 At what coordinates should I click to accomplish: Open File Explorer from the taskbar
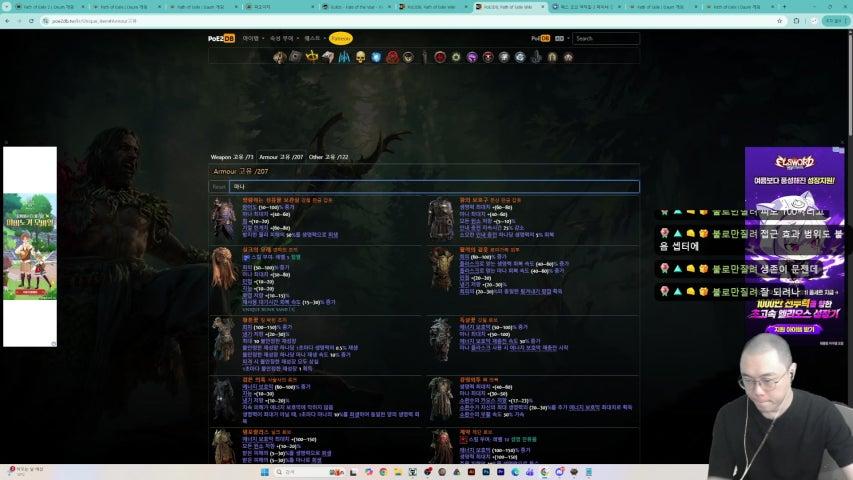tap(398, 472)
